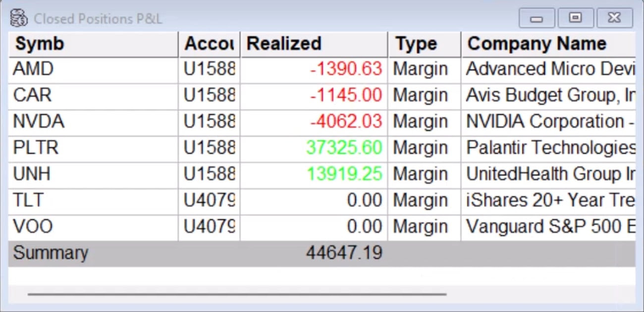Viewport: 644px width, 312px height.
Task: Select the VOO symbol cell
Action: [33, 227]
